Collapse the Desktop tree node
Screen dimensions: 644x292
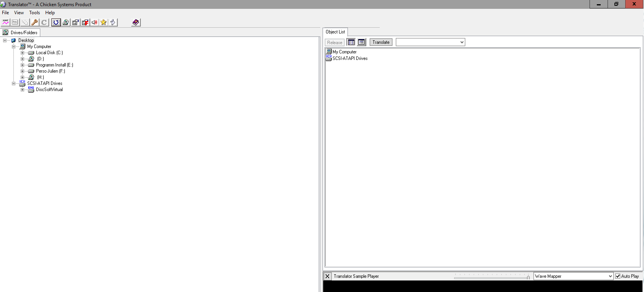click(5, 40)
